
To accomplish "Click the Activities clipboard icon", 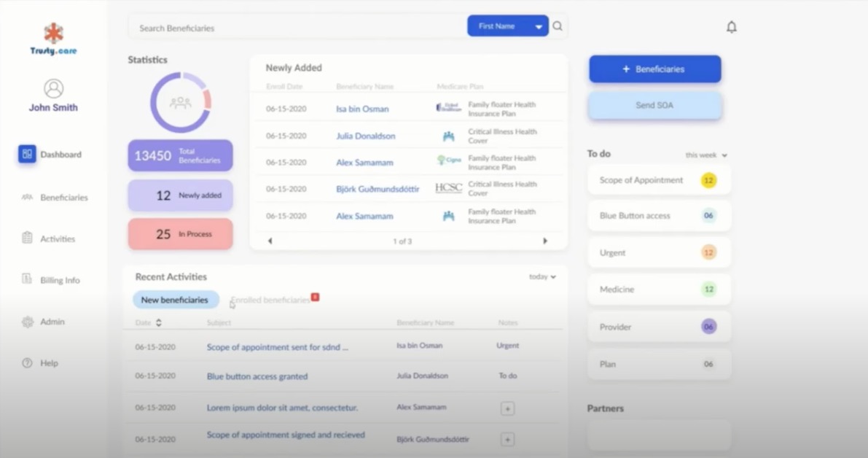I will click(x=27, y=238).
